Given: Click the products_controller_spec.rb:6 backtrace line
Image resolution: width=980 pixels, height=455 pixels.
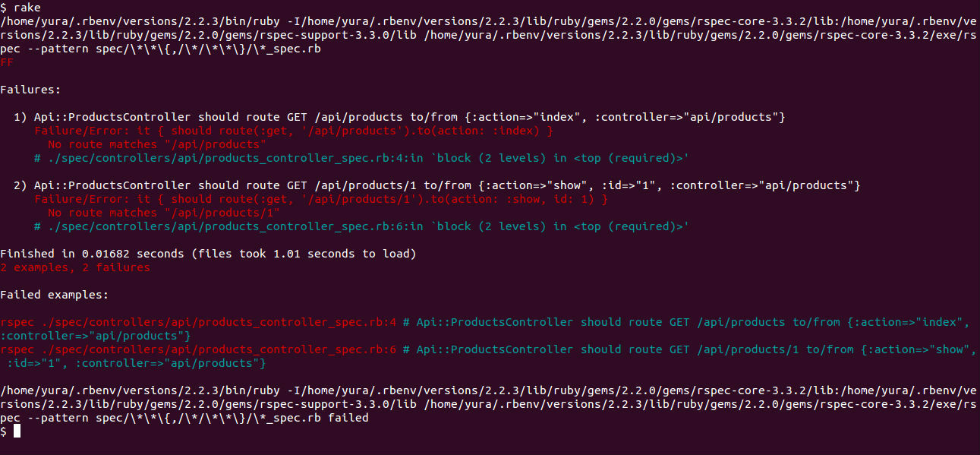Looking at the screenshot, I should 361,226.
